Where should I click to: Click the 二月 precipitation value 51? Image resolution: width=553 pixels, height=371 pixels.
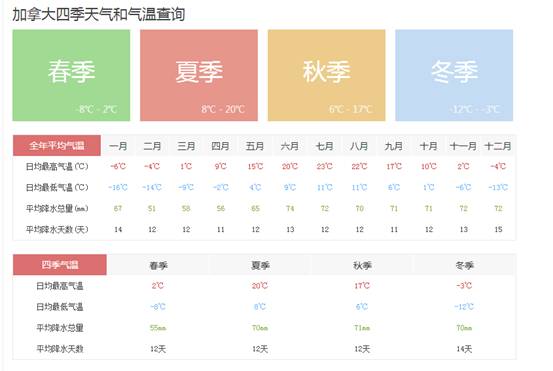tap(152, 208)
